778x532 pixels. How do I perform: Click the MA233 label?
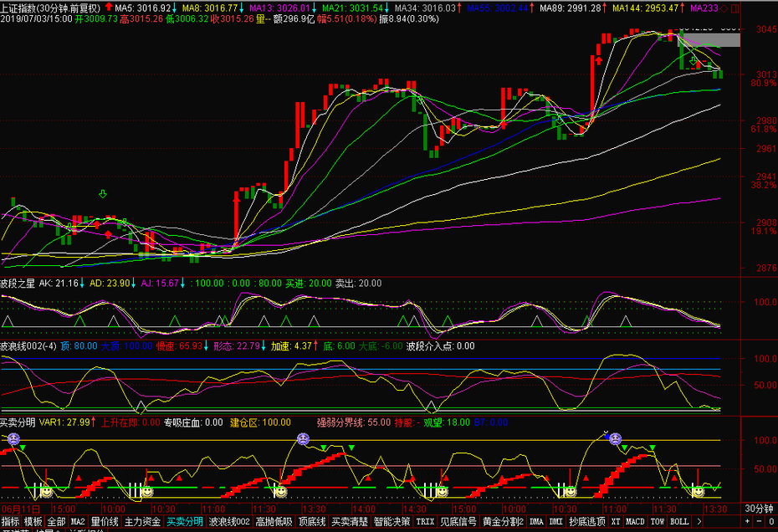coord(704,8)
